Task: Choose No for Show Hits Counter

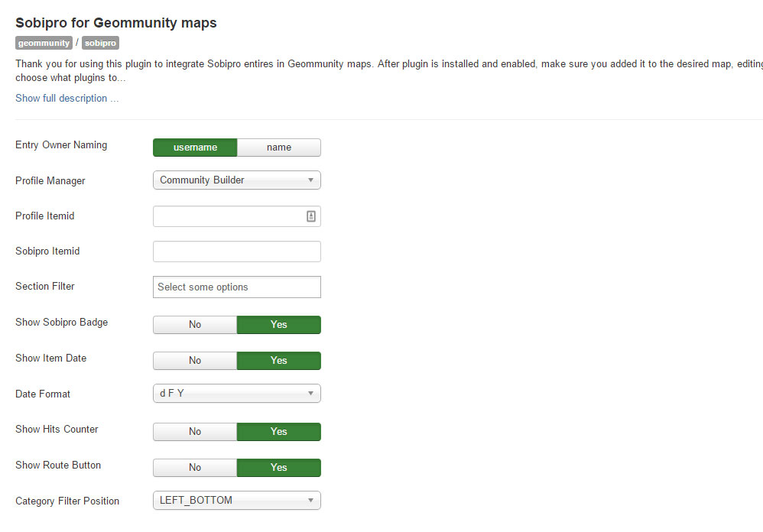Action: pyautogui.click(x=195, y=431)
